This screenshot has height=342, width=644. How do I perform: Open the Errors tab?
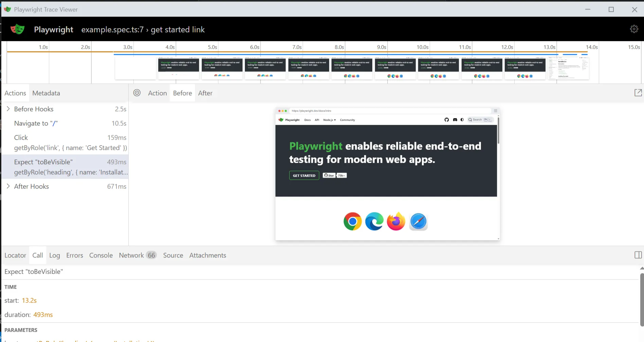pyautogui.click(x=75, y=255)
